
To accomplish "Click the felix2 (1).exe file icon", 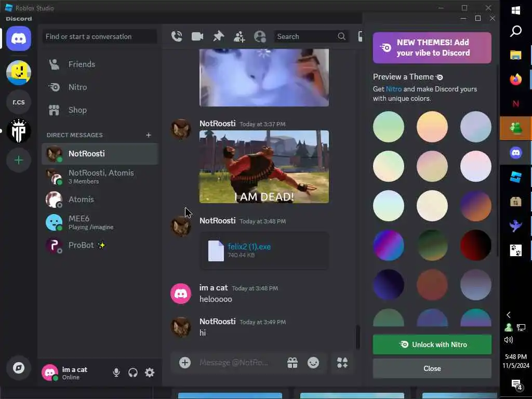I will pos(216,251).
